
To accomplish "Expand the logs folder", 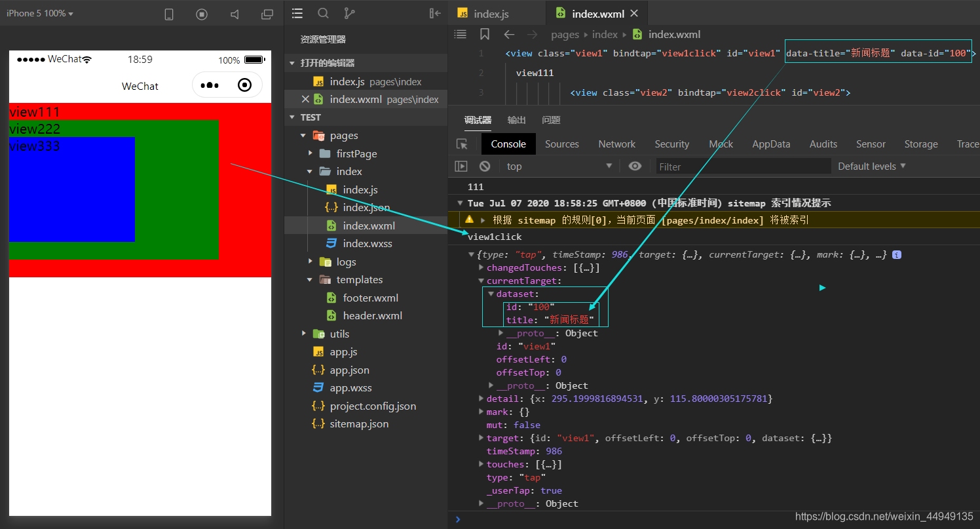I will click(311, 262).
